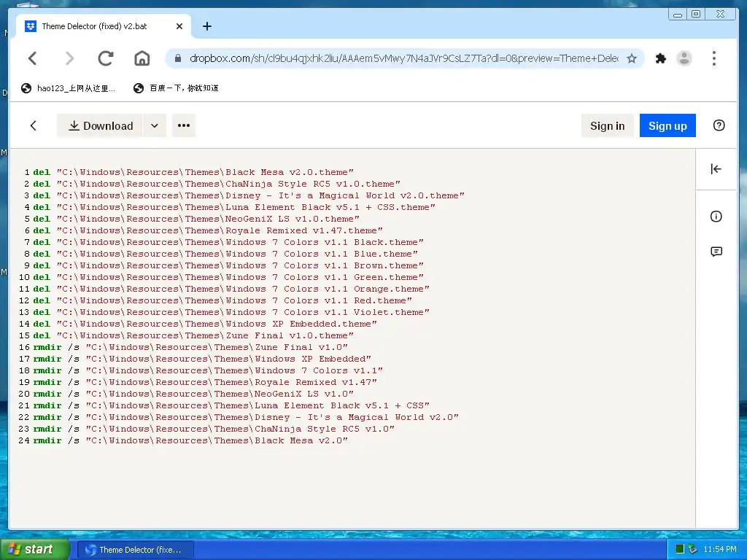Click line 16 rmdir Zune Final v1.0
The width and height of the screenshot is (747, 560).
(x=190, y=347)
